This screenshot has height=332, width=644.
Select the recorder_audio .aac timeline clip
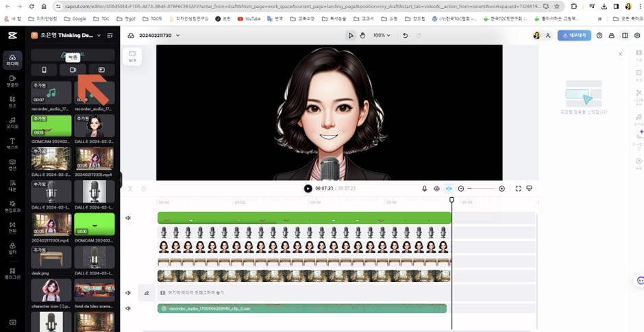302,308
